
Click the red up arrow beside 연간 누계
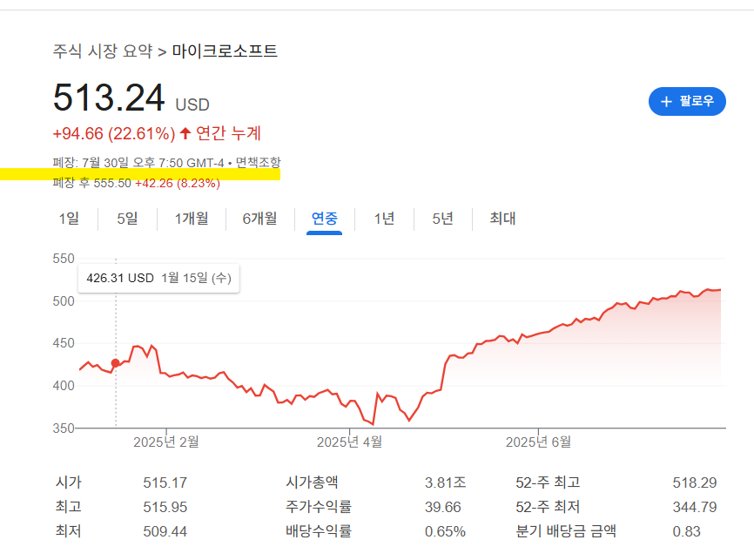tap(185, 133)
